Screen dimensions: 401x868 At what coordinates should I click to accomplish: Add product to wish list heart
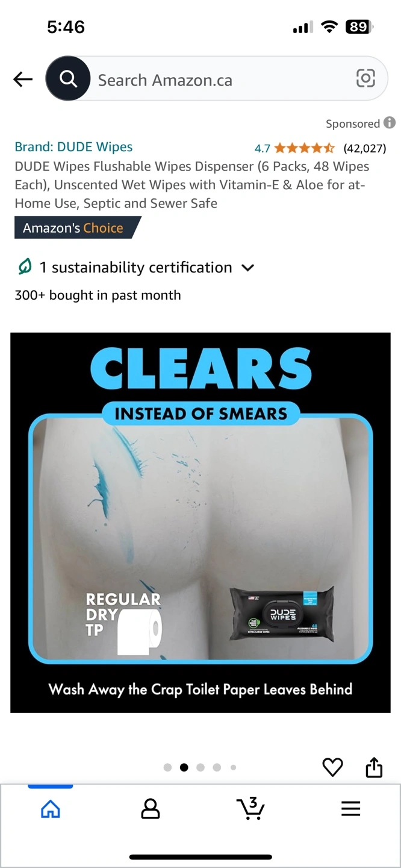pyautogui.click(x=332, y=767)
